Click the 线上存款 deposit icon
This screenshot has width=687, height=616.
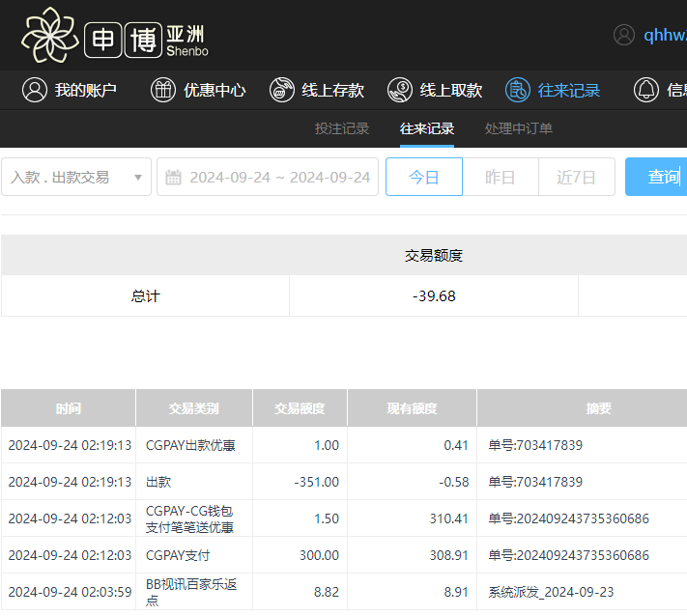coord(282,90)
